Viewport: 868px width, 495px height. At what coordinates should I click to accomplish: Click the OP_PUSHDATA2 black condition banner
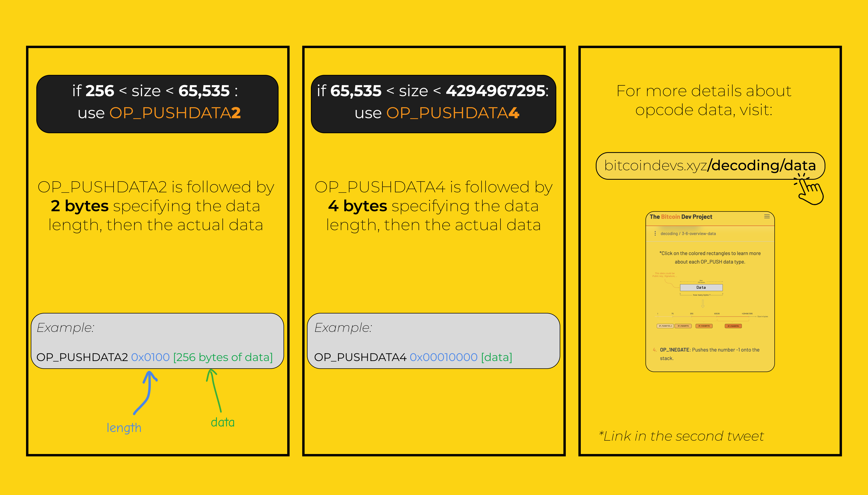[x=157, y=104]
